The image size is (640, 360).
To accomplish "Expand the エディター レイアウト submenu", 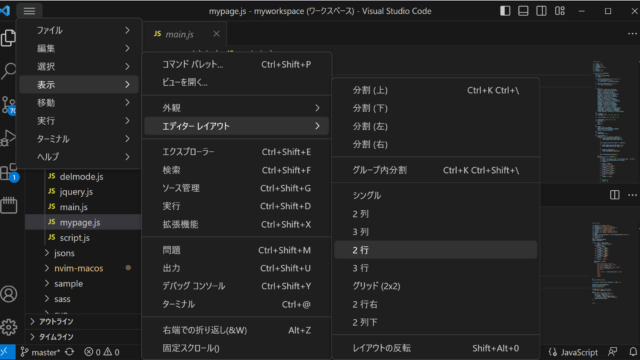I will coord(237,126).
